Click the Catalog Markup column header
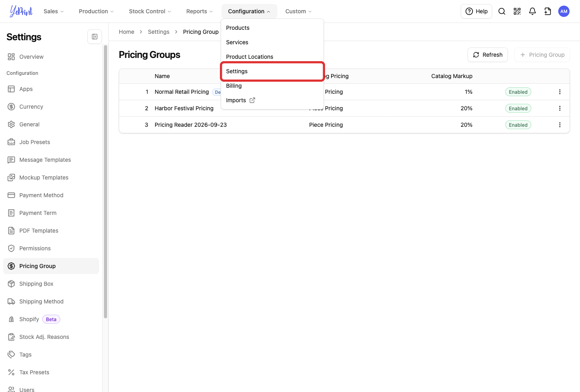 click(452, 76)
